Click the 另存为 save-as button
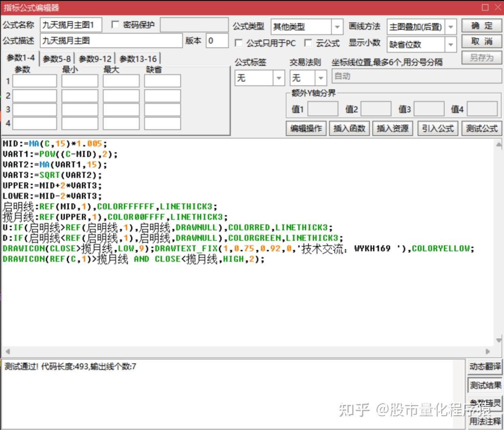The image size is (504, 430). (482, 58)
